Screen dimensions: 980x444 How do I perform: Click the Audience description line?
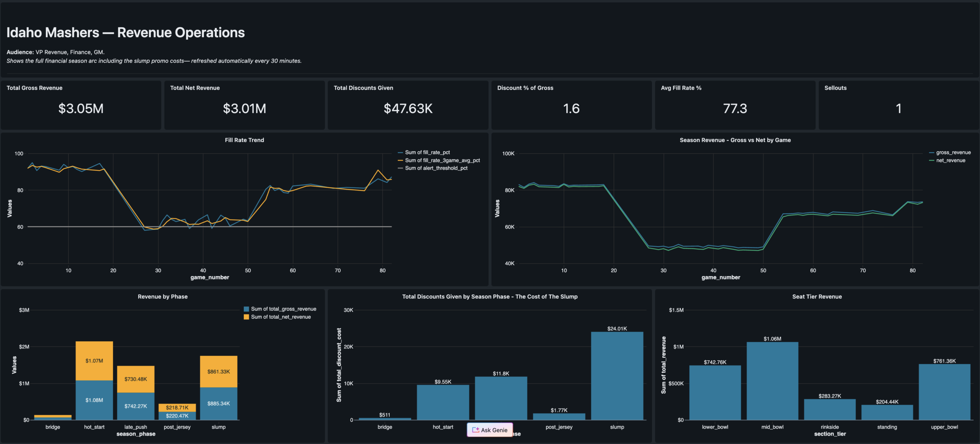[56, 52]
